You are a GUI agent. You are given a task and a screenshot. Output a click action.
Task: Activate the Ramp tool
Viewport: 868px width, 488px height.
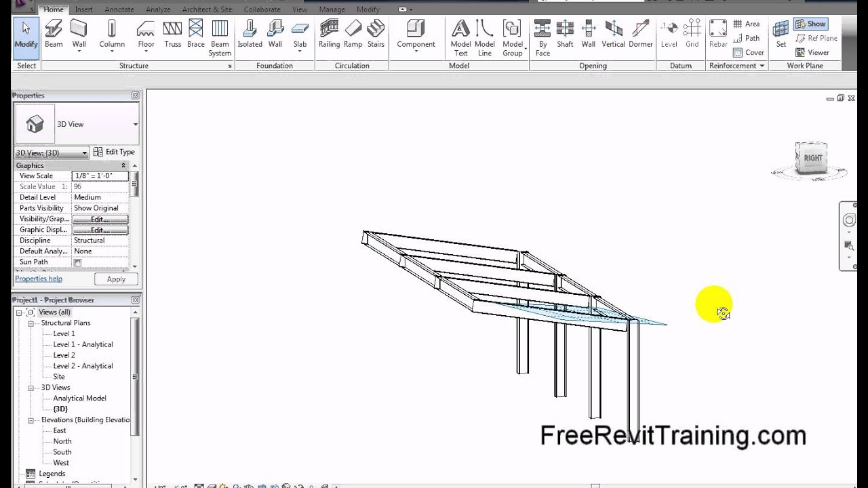[x=353, y=34]
